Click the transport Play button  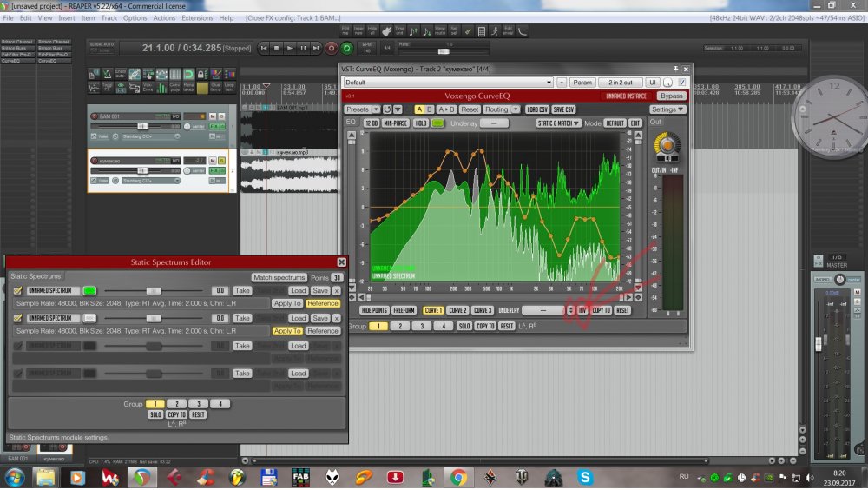[290, 49]
